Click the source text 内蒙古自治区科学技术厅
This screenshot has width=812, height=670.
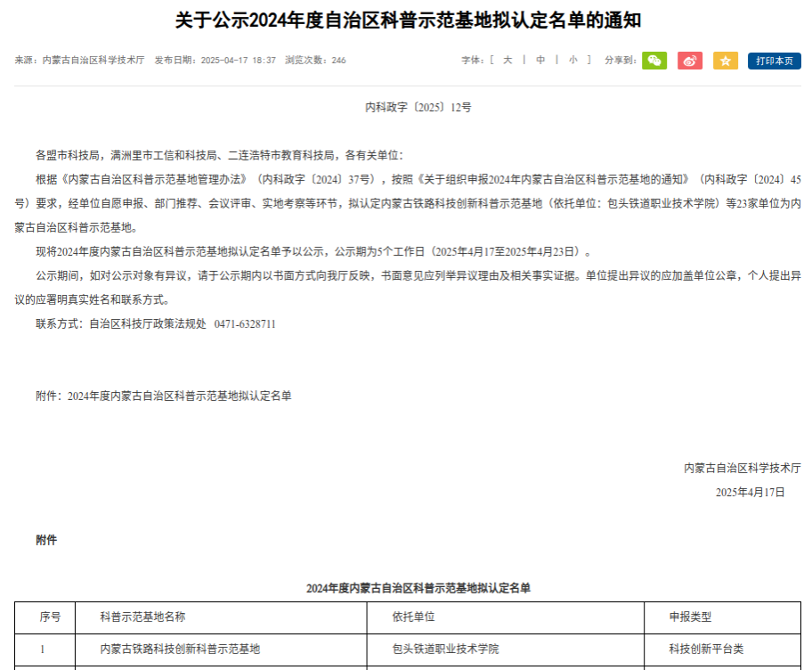[x=93, y=60]
